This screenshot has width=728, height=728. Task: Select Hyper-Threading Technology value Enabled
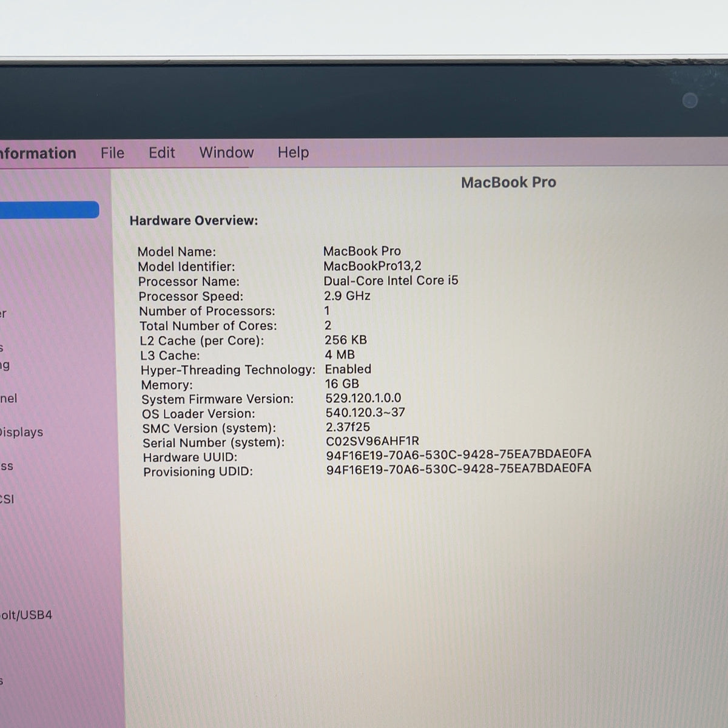pyautogui.click(x=348, y=369)
